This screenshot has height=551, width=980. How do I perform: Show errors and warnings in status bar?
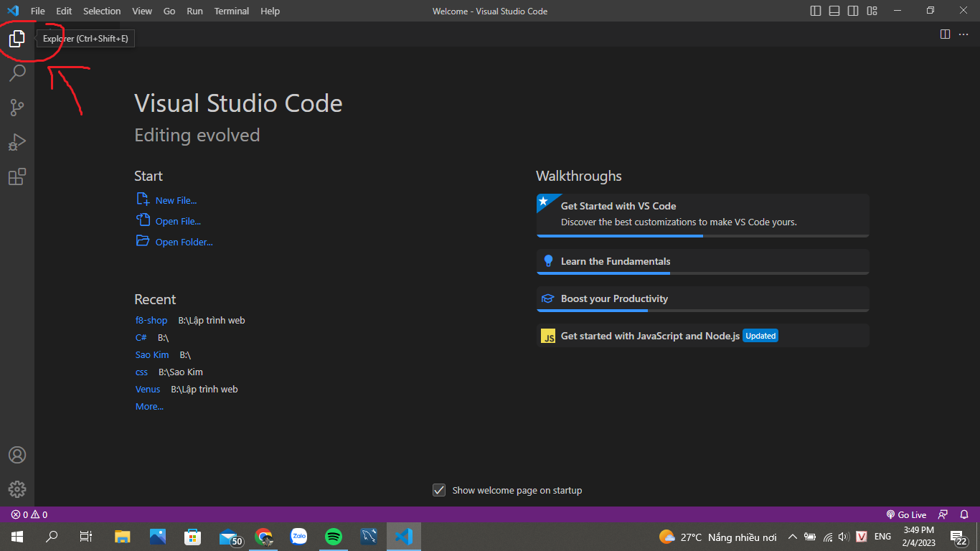[x=29, y=514]
